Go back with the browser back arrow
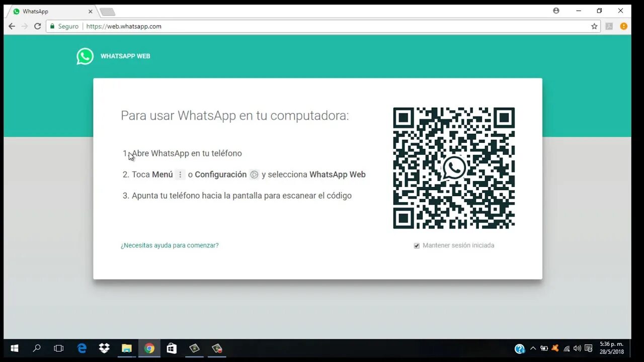 12,26
